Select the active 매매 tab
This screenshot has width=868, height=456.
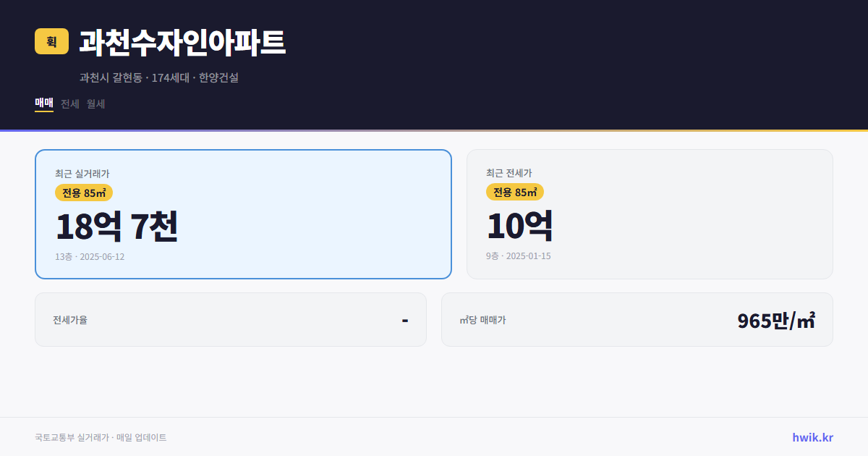[43, 104]
